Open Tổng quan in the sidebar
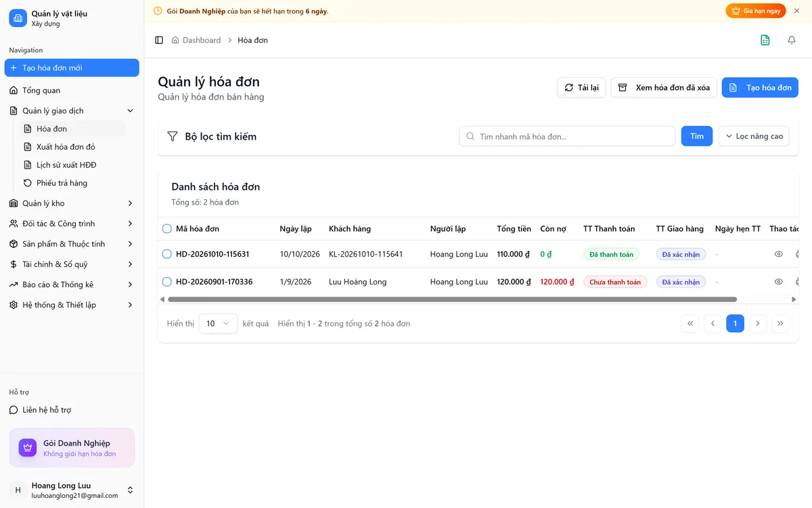The width and height of the screenshot is (812, 508). (72, 90)
